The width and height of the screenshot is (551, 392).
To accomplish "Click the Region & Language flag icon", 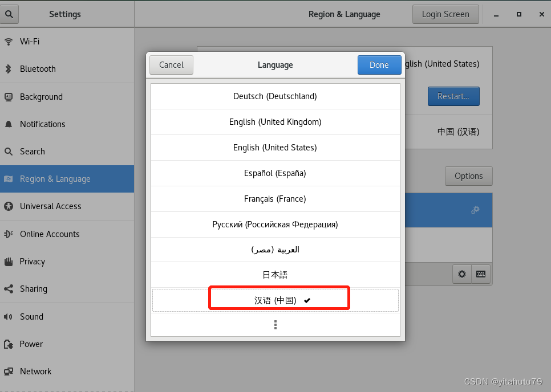I will [x=9, y=179].
